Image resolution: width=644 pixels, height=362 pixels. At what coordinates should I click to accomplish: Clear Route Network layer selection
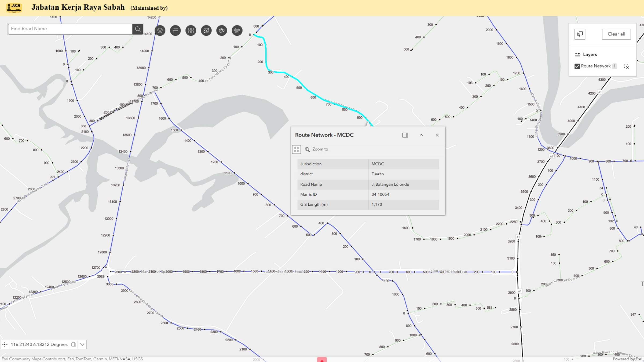point(626,66)
